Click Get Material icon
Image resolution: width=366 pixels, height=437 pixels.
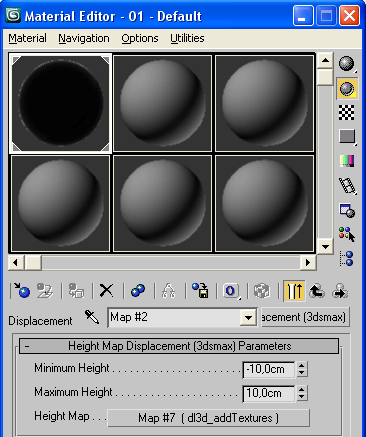[22, 291]
